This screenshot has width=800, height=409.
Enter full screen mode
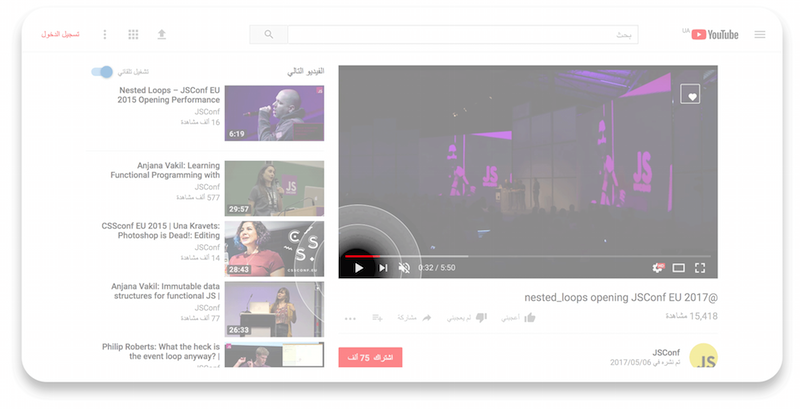coord(700,268)
